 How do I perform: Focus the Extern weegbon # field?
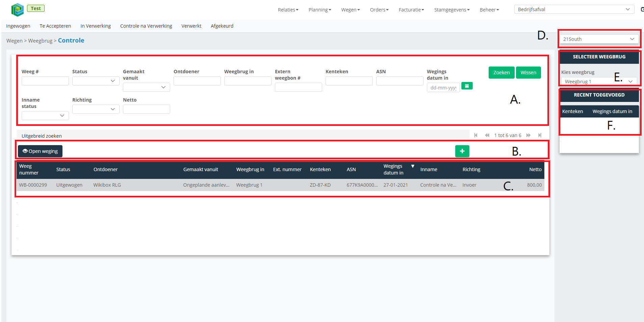click(298, 87)
